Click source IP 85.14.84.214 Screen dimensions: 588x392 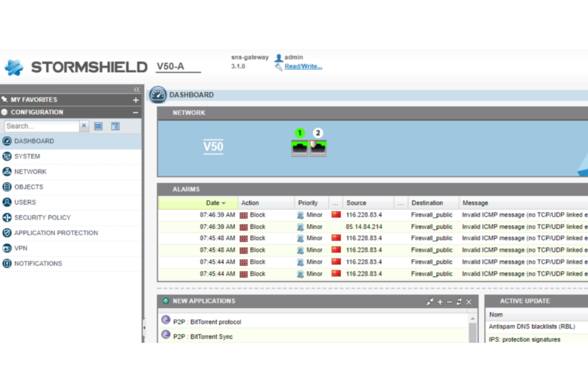pyautogui.click(x=364, y=227)
